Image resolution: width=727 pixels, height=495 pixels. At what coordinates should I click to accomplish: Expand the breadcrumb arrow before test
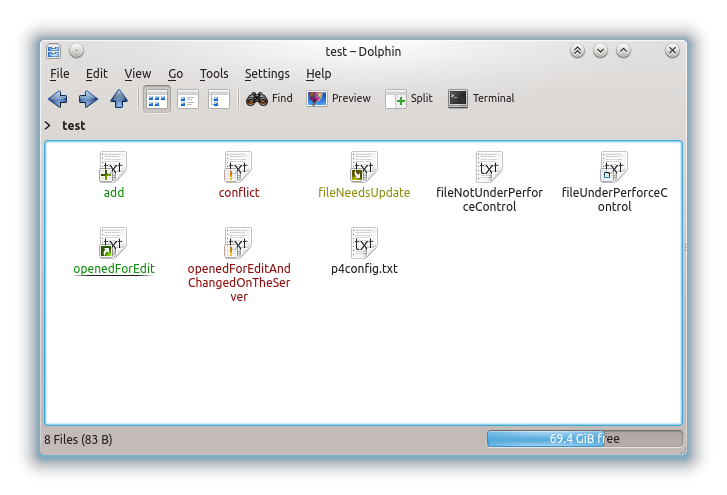pos(48,126)
